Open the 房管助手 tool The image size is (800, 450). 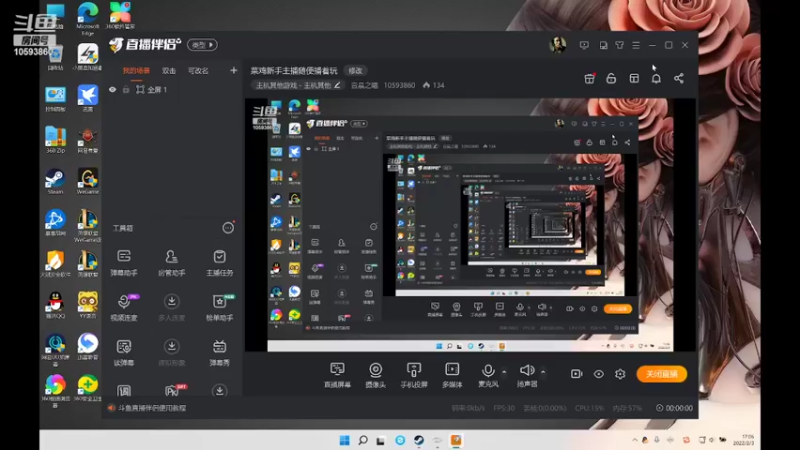coord(171,263)
